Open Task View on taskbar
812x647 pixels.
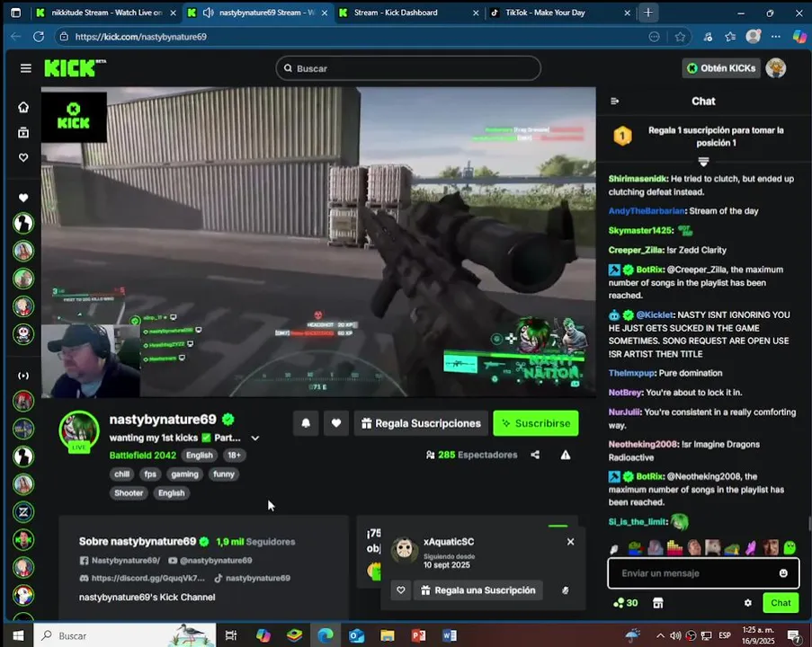[x=231, y=635]
